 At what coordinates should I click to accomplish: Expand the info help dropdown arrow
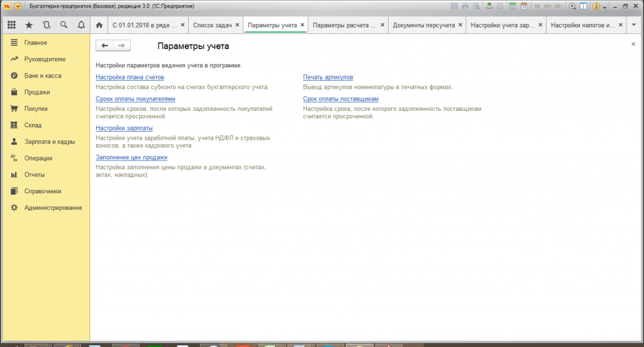point(604,6)
